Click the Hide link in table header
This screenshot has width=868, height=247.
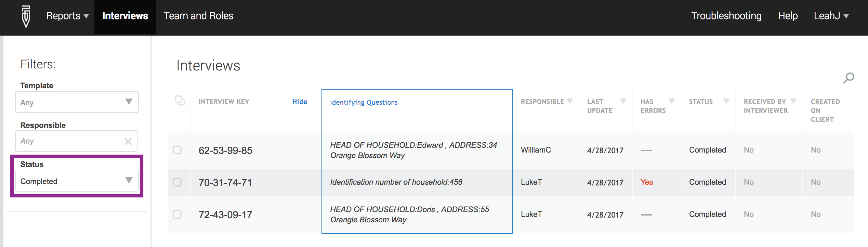tap(300, 102)
